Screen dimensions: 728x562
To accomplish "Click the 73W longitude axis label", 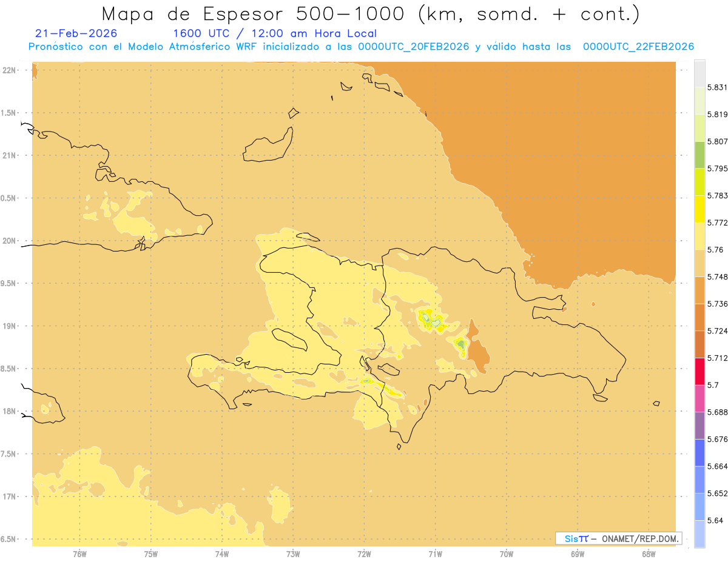I will [293, 554].
